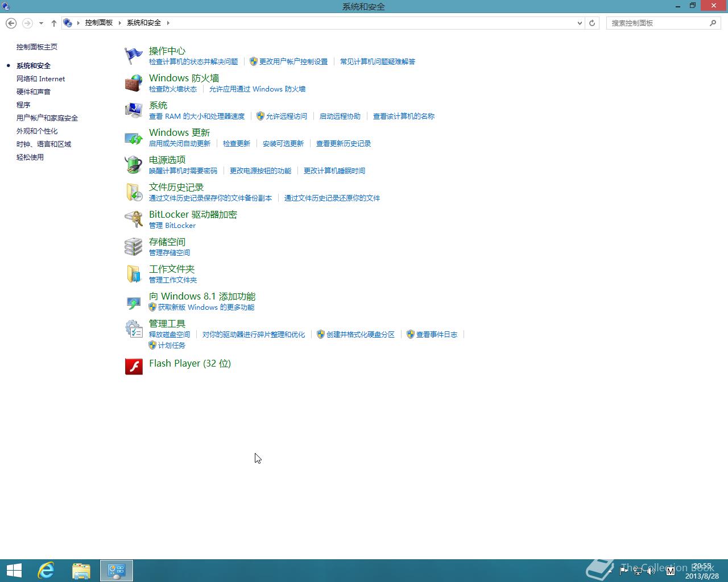Open the Windows 更新 icon
This screenshot has width=728, height=582.
pyautogui.click(x=134, y=138)
